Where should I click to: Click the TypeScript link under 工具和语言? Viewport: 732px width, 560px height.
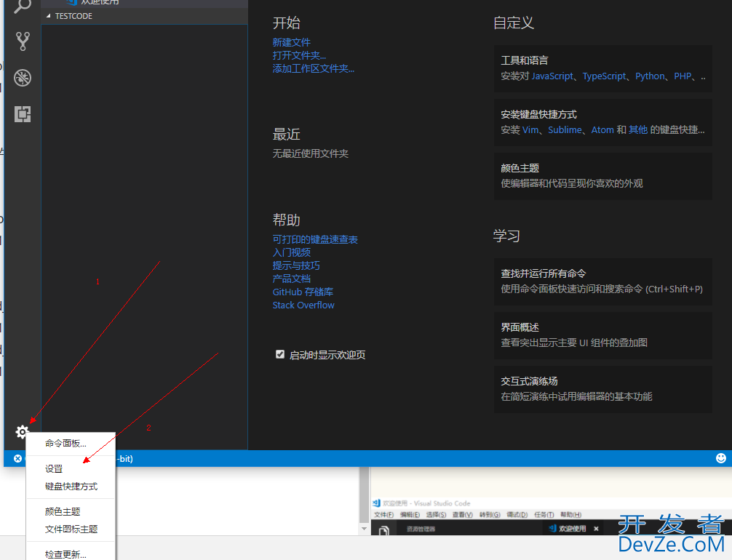(x=604, y=76)
